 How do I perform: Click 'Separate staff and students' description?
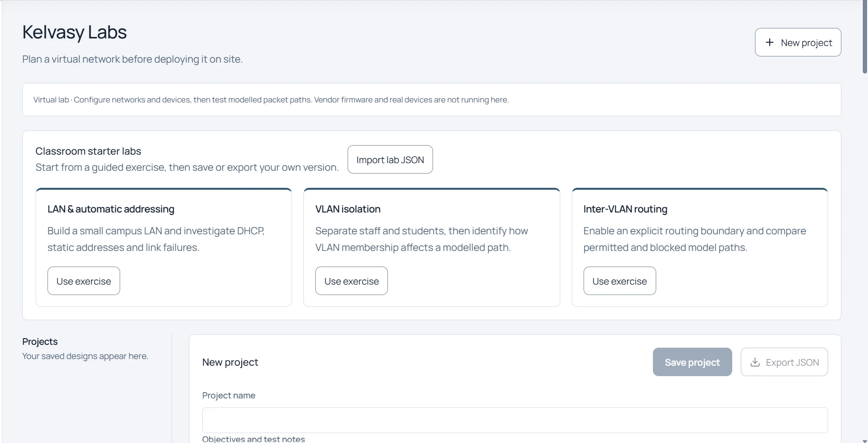[422, 239]
